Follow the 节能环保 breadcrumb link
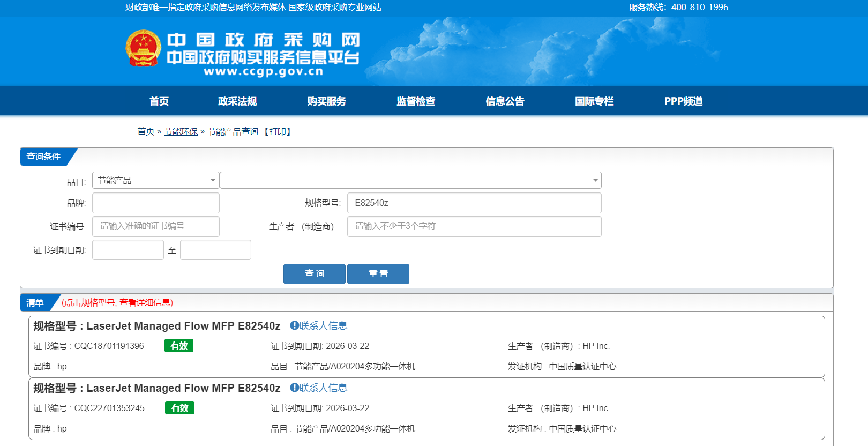The image size is (868, 446). pyautogui.click(x=181, y=131)
